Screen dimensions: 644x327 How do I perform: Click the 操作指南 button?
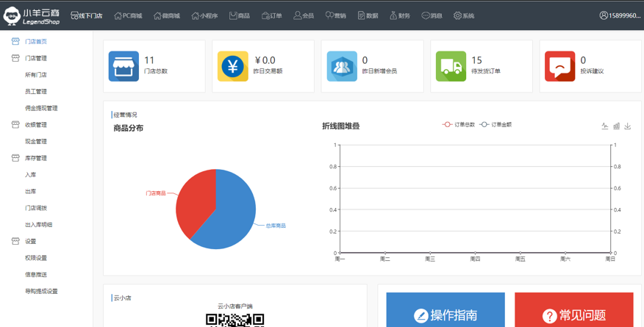pos(446,315)
